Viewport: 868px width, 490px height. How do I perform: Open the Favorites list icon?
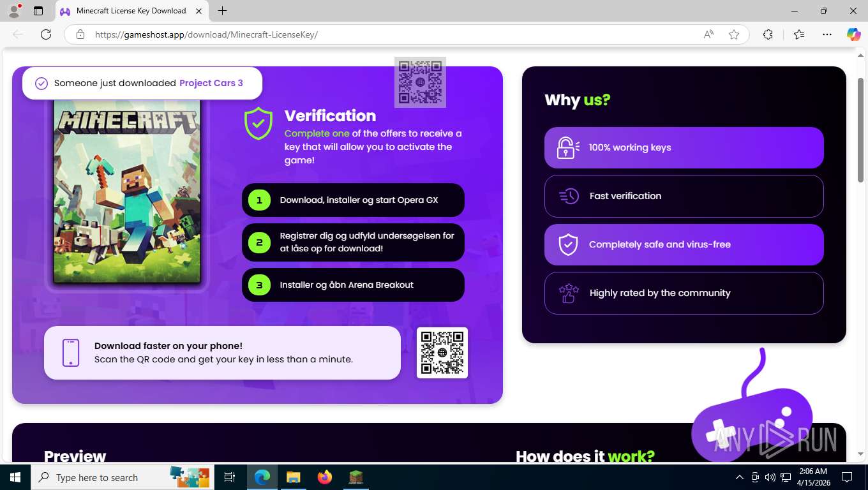(799, 34)
